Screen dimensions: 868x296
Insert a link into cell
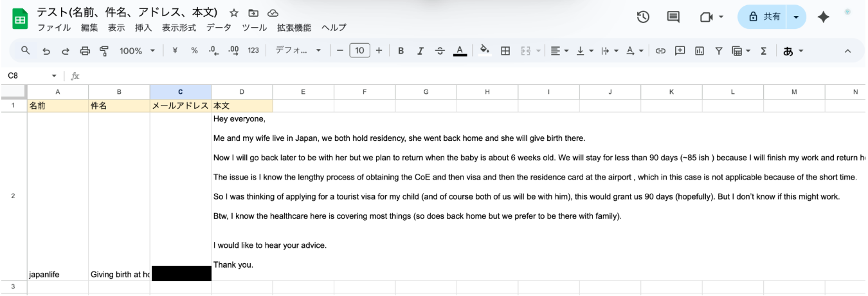pyautogui.click(x=660, y=51)
